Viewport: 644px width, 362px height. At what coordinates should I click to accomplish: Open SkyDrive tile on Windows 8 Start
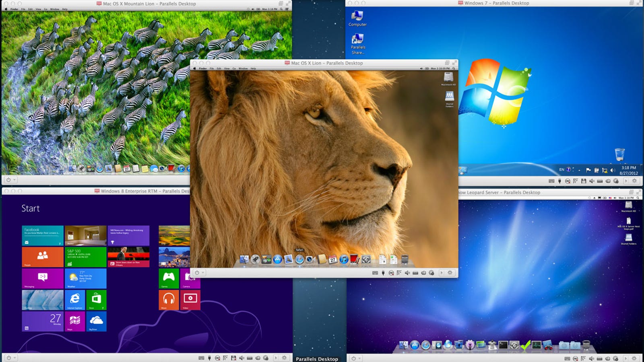(x=97, y=321)
